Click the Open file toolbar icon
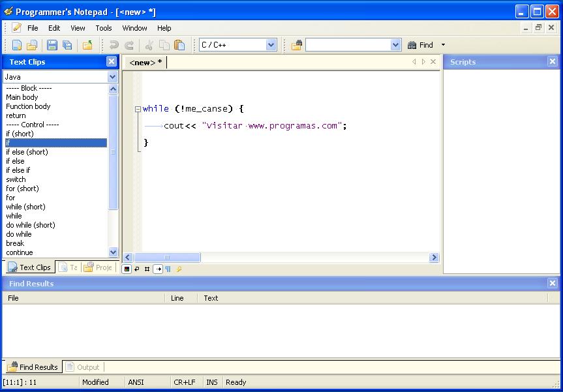 [x=31, y=45]
